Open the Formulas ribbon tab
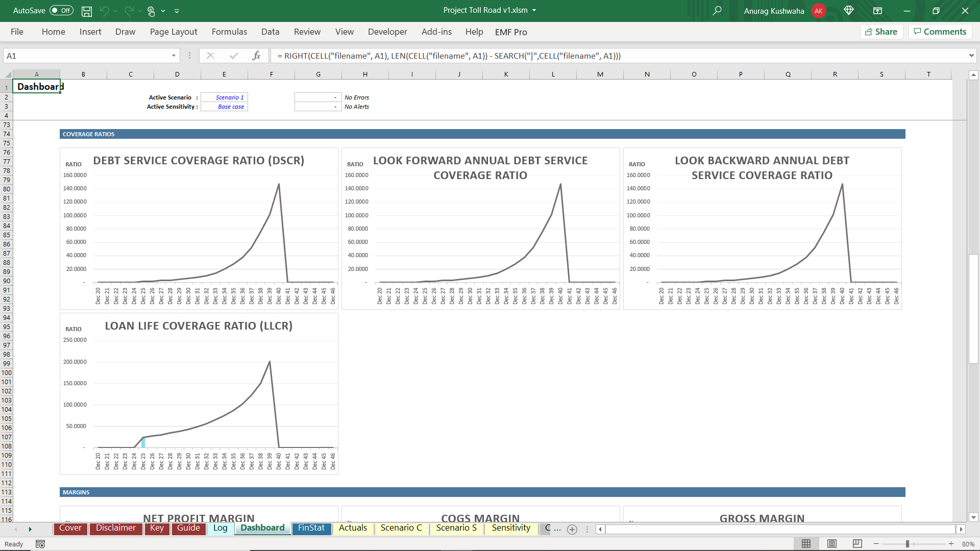The height and width of the screenshot is (551, 980). pos(229,32)
